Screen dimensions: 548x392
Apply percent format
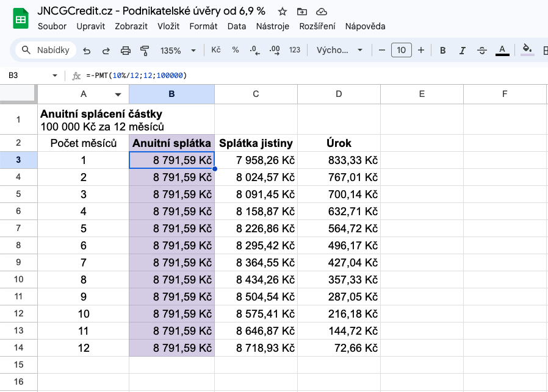tap(236, 50)
